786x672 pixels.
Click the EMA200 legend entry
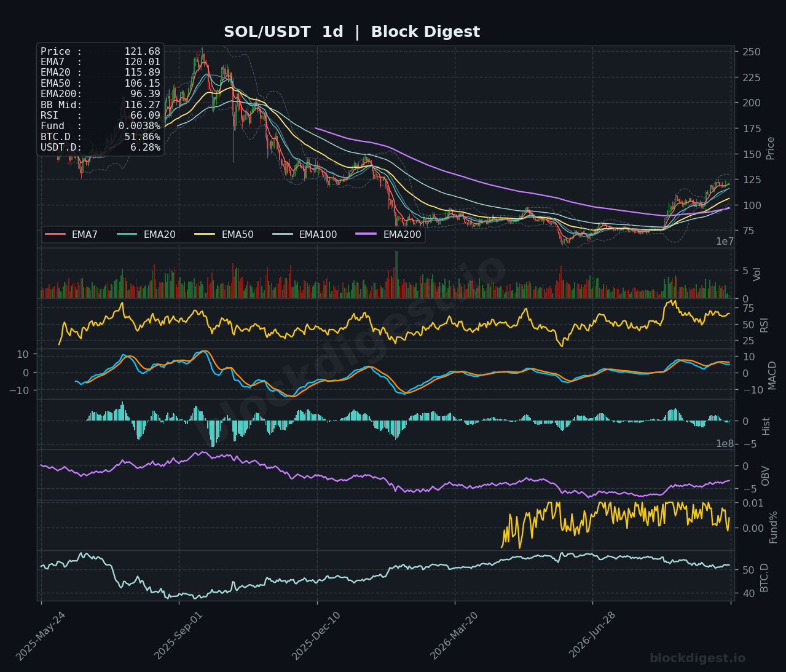388,234
